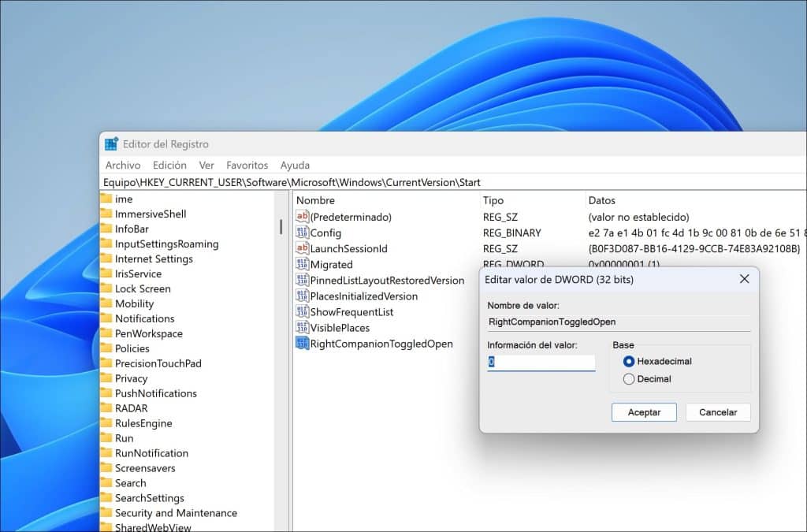Click the LaunchSessionId string value icon
Image resolution: width=807 pixels, height=532 pixels.
(x=302, y=248)
